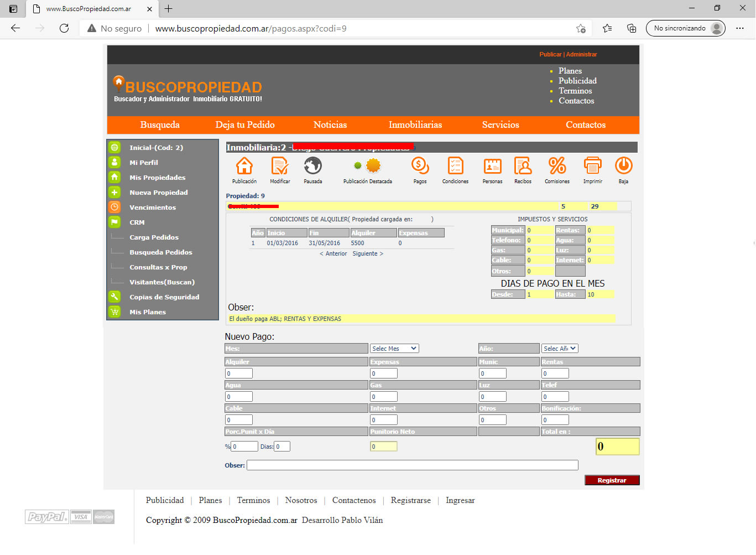Open the Inmobiliarias navigation tab
Viewport: 756px width, 555px height.
(415, 125)
